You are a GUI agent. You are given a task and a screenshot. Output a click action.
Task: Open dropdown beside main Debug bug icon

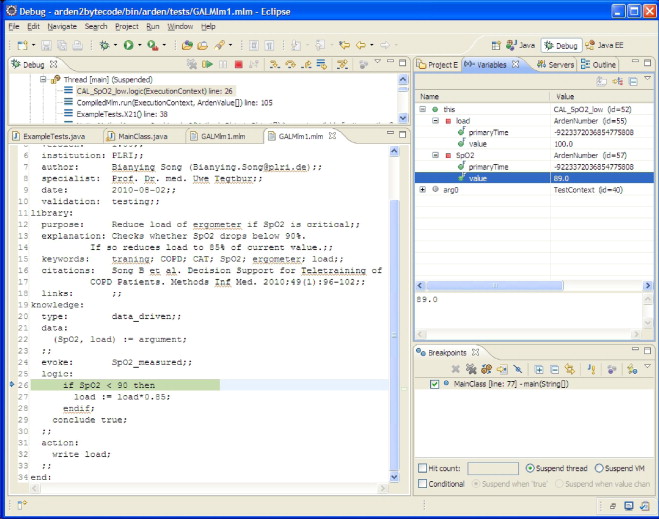tap(115, 45)
